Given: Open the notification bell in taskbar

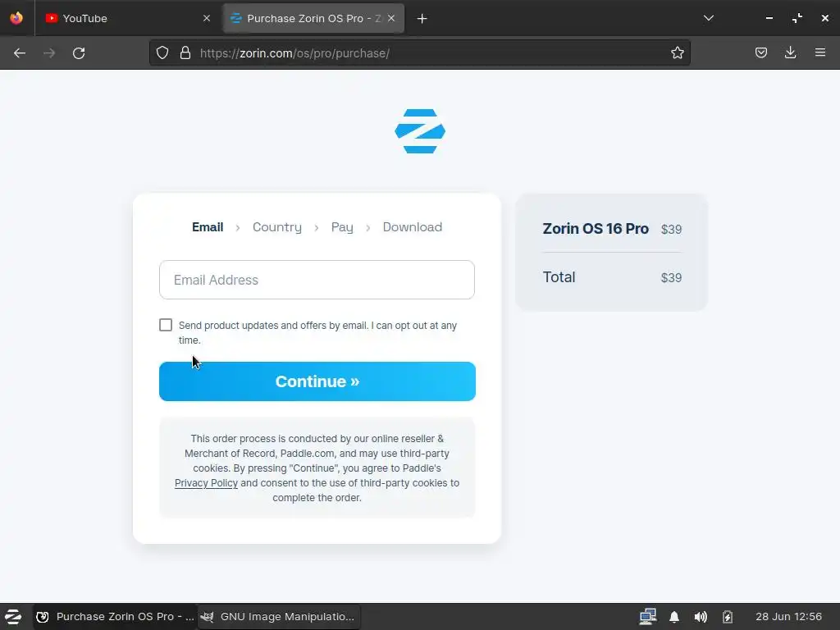Looking at the screenshot, I should coord(674,617).
